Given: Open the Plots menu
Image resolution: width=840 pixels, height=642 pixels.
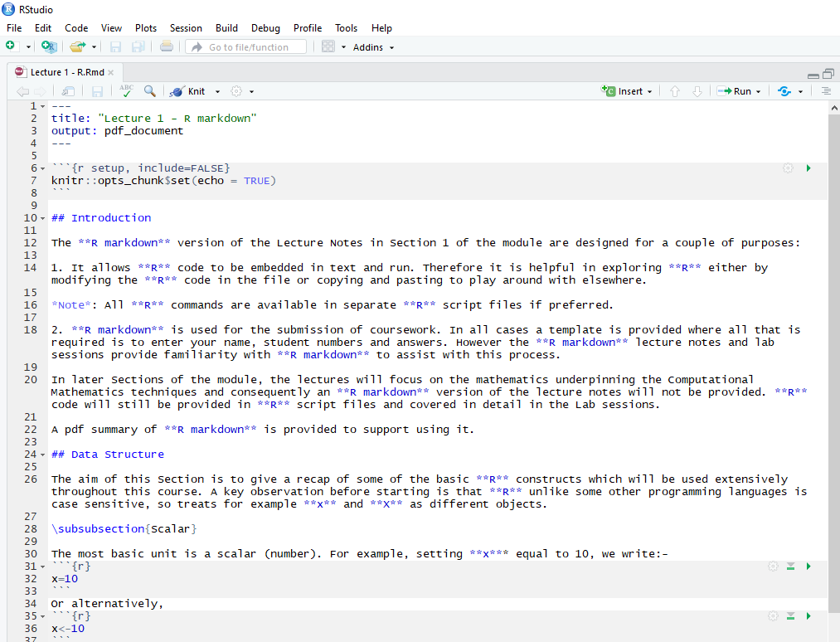Looking at the screenshot, I should click(x=146, y=28).
